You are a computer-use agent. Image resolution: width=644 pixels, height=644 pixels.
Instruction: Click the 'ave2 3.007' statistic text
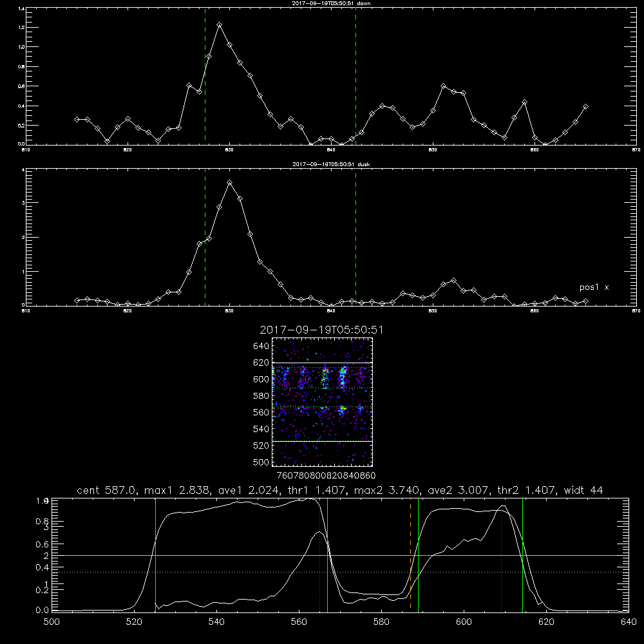(457, 490)
